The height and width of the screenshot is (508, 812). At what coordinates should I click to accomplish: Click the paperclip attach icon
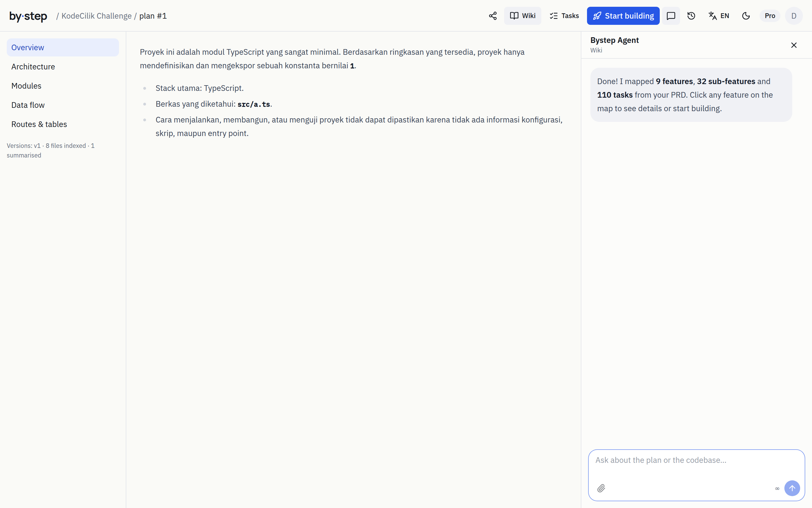[x=601, y=488]
